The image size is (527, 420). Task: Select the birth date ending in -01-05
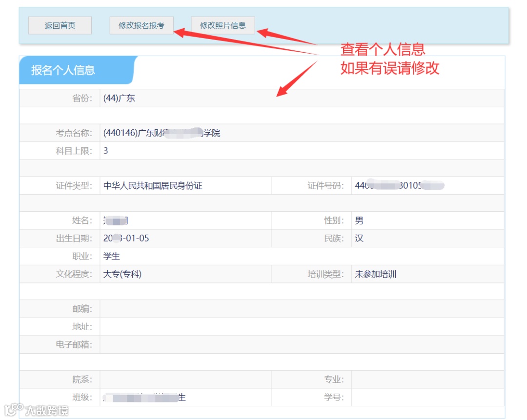[x=126, y=238]
